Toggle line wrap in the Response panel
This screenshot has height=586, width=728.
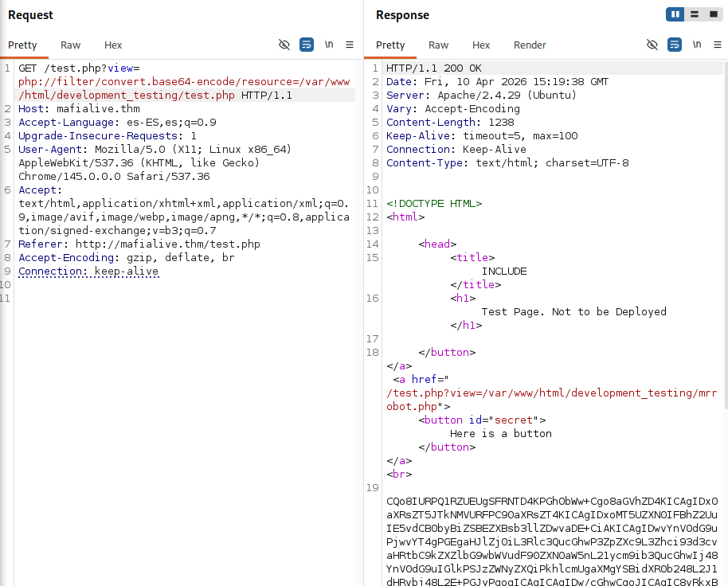(675, 45)
